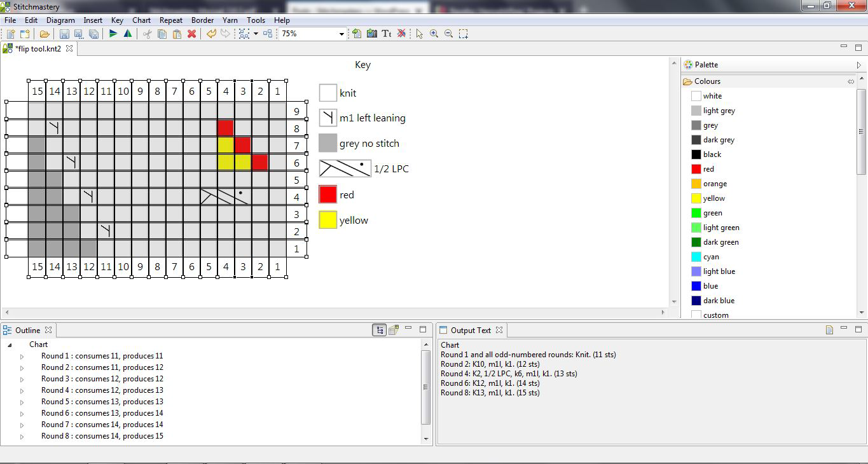Screen dimensions: 868x464
Task: Collapse the Chart node in Outline
Action: coord(10,345)
